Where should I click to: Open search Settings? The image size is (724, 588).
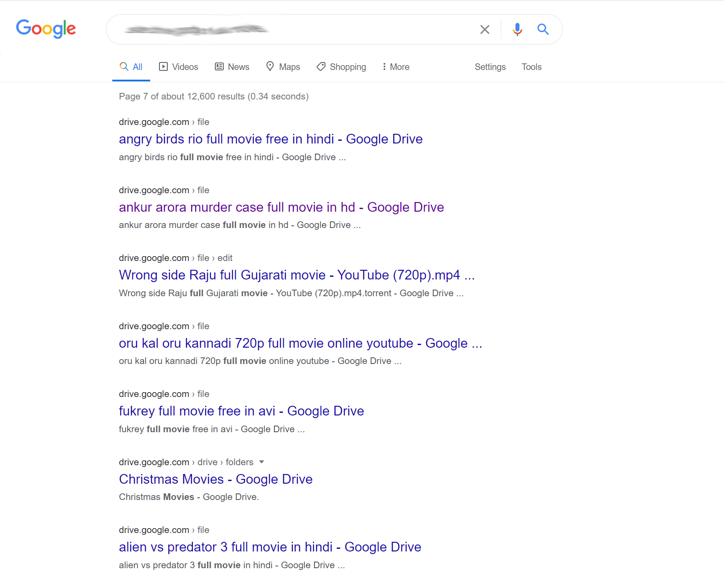point(490,67)
